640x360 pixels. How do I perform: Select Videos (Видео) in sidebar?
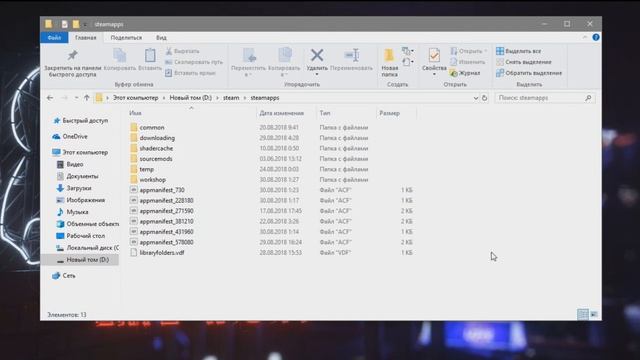70,164
